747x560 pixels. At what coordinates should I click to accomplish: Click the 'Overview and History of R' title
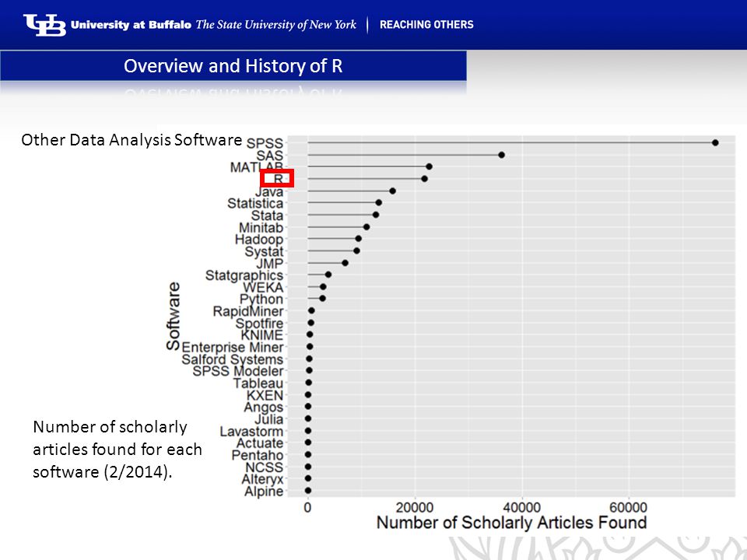point(233,65)
